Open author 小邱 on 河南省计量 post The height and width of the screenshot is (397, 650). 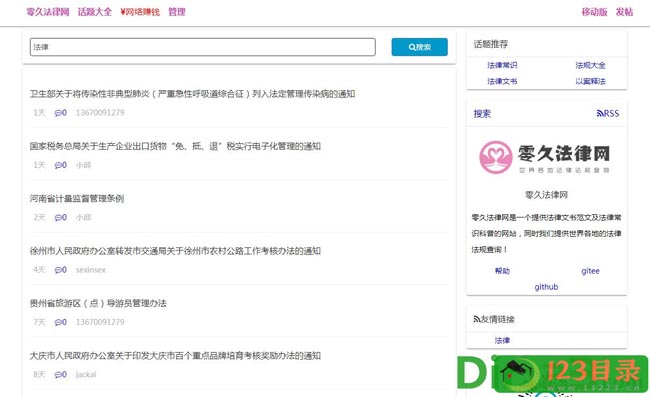pos(83,217)
